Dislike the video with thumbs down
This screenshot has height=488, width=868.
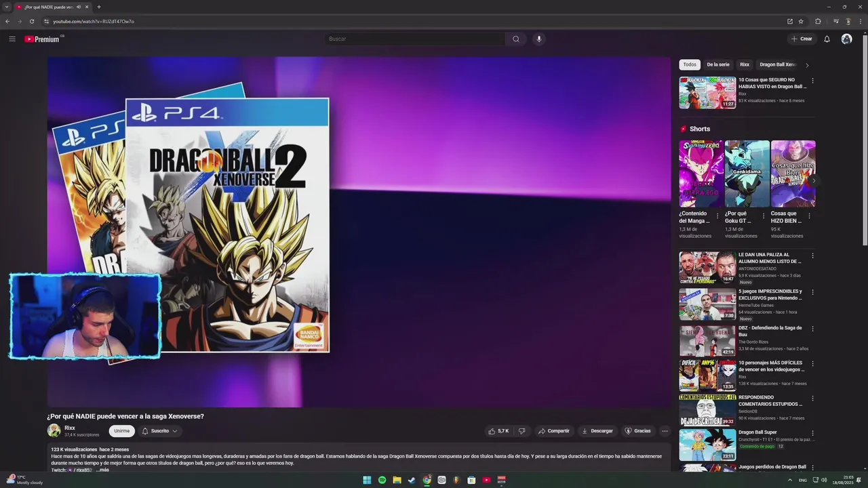click(x=521, y=431)
